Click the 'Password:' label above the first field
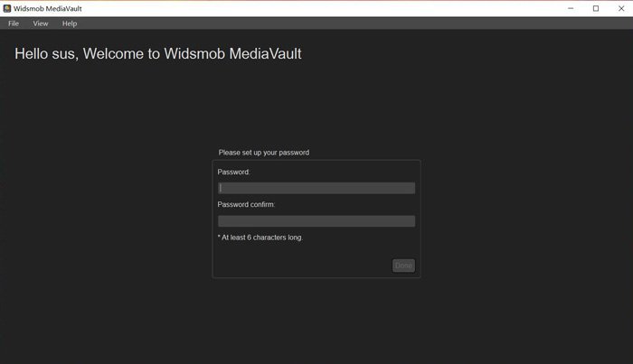The image size is (633, 364). click(x=233, y=173)
